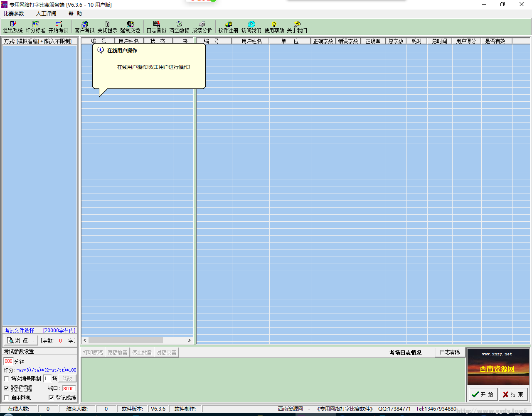Click 关闭提示 close tips icon

click(107, 27)
